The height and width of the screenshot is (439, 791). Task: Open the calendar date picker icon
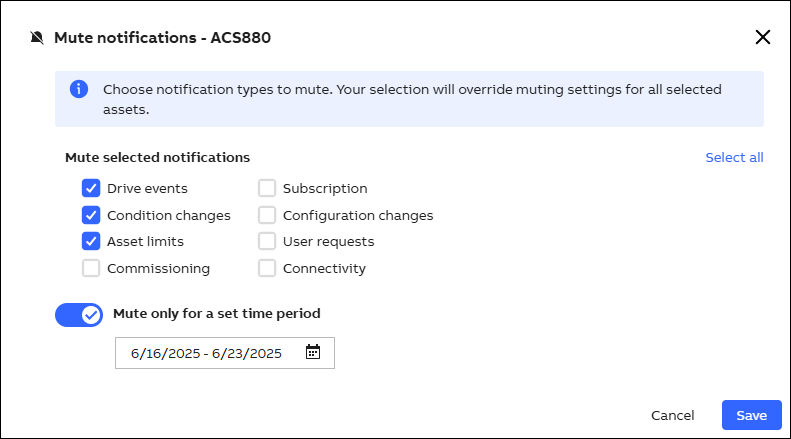(x=313, y=352)
